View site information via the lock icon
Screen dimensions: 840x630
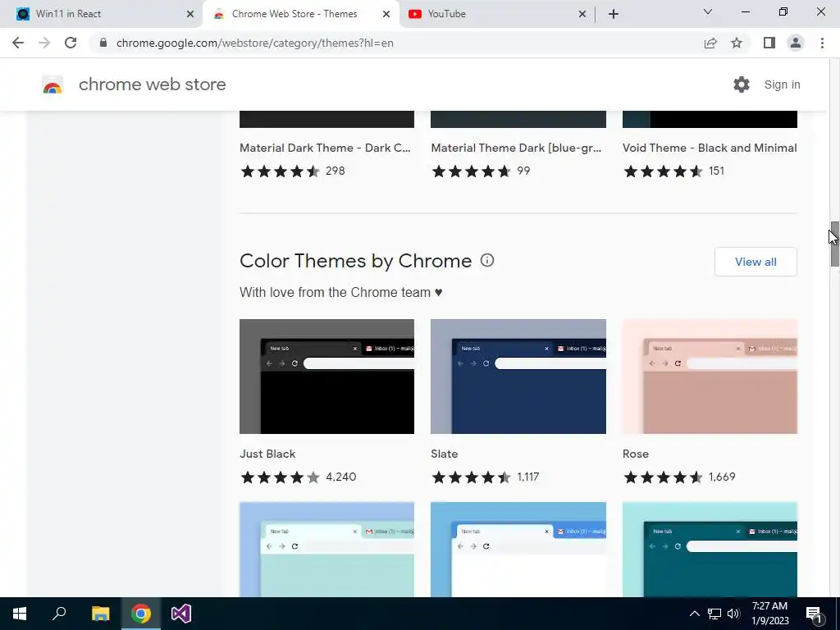pyautogui.click(x=103, y=43)
